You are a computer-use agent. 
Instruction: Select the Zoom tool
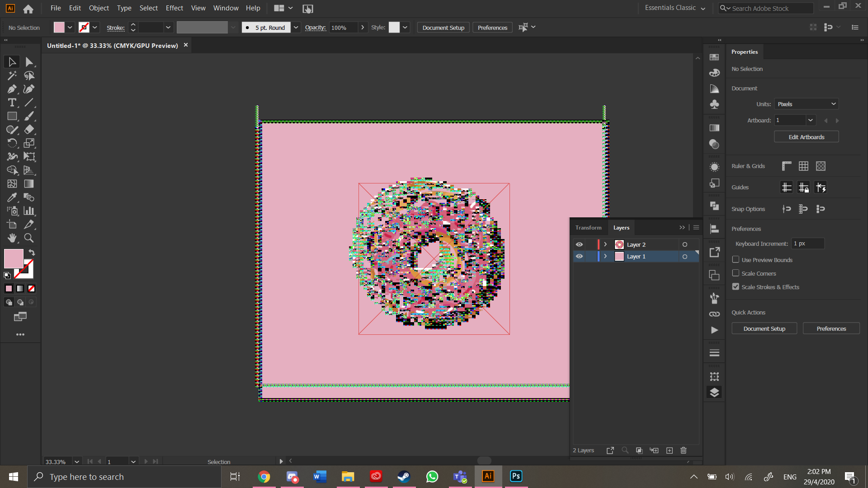[28, 238]
